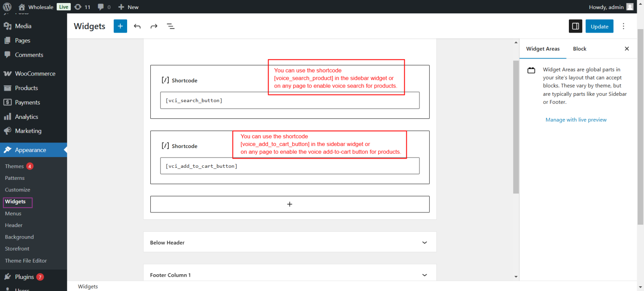Open the block inserter with the plus icon
644x291 pixels.
click(120, 26)
